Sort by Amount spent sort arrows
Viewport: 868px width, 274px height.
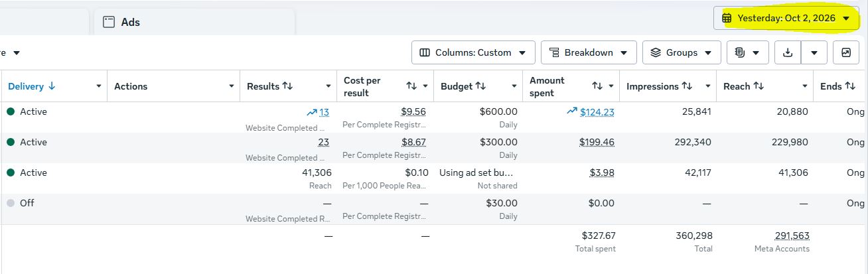[x=597, y=86]
